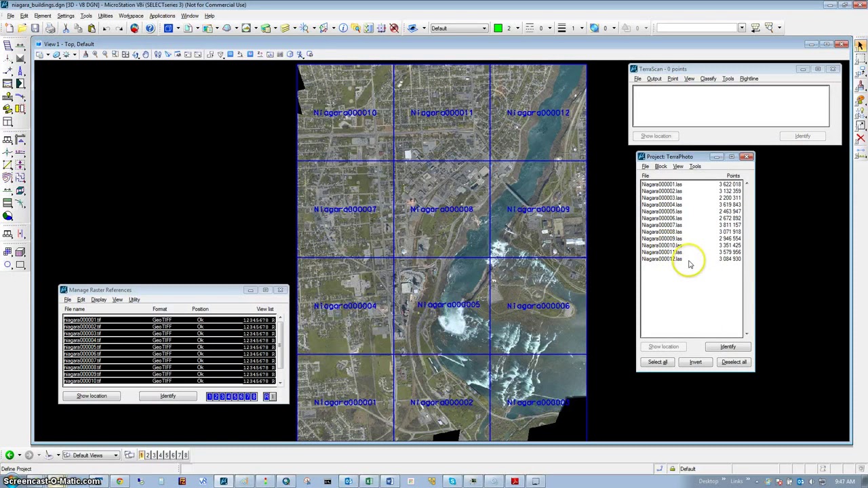Click Select all in Project window
The height and width of the screenshot is (488, 868).
[657, 362]
